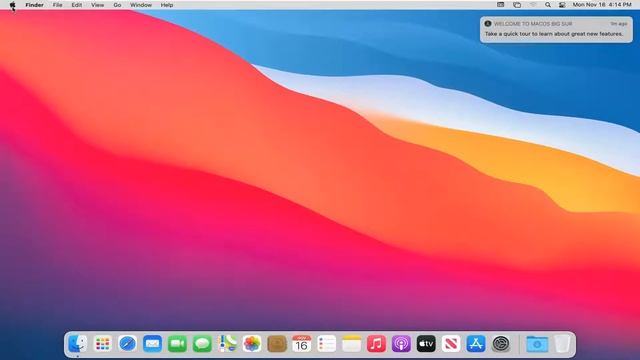Image resolution: width=640 pixels, height=360 pixels.
Task: Open the Music app in Dock
Action: (376, 344)
